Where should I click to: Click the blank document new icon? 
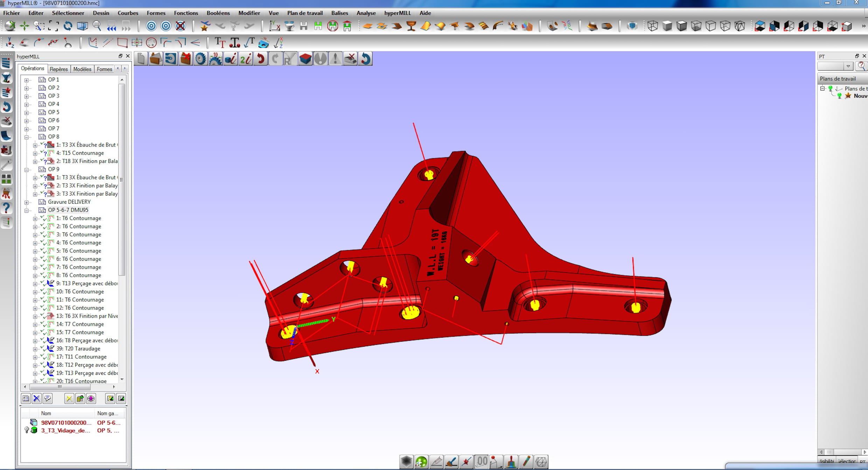[x=141, y=58]
